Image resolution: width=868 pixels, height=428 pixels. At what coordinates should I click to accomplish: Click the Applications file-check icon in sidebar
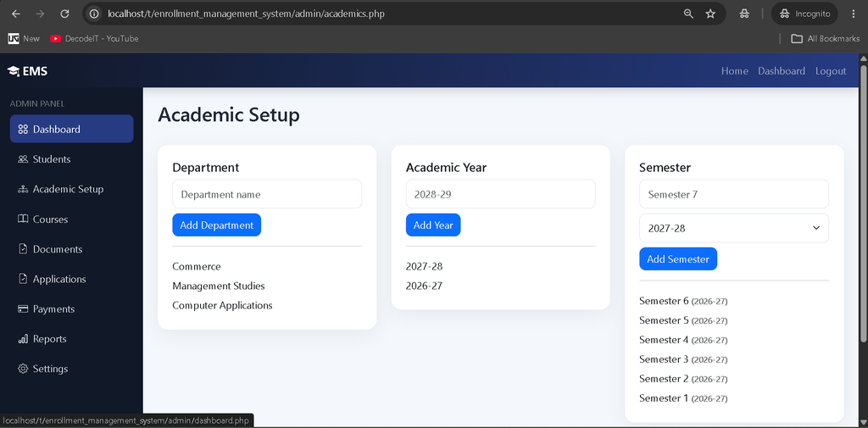[23, 279]
